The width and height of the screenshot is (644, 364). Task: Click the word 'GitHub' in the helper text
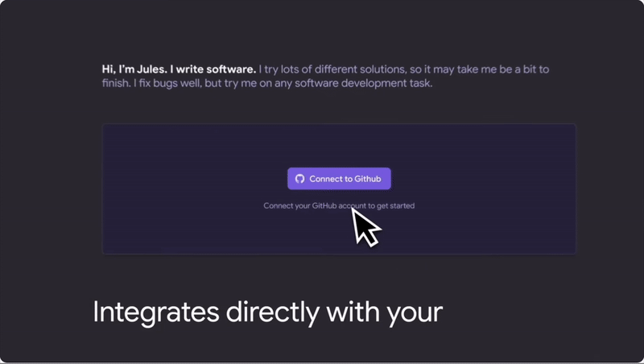(324, 206)
